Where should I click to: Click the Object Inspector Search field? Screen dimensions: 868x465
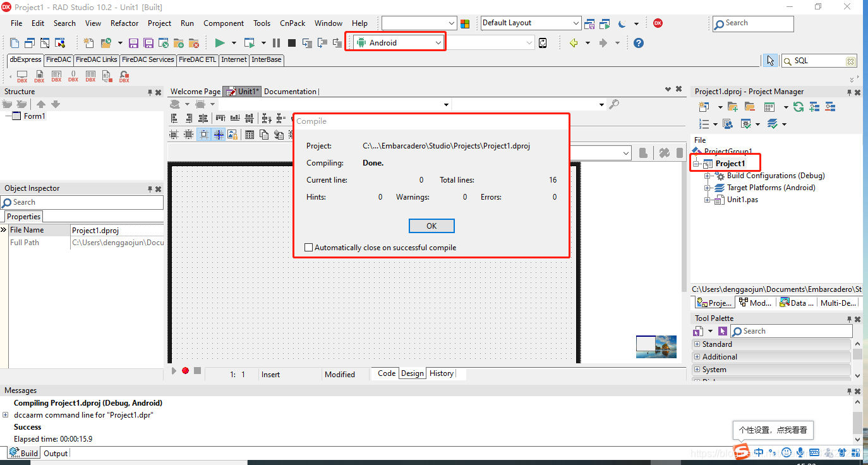coord(82,202)
